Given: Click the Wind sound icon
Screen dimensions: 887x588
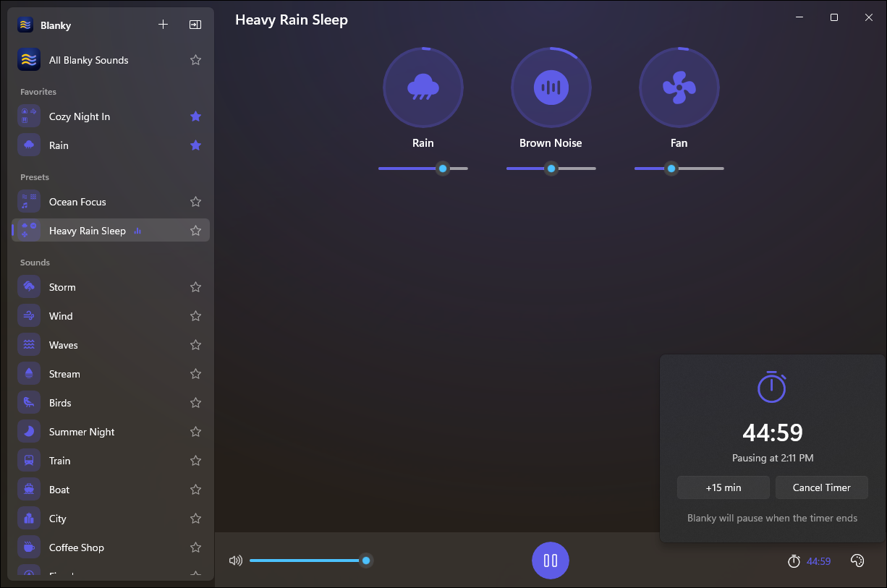Looking at the screenshot, I should (x=29, y=316).
